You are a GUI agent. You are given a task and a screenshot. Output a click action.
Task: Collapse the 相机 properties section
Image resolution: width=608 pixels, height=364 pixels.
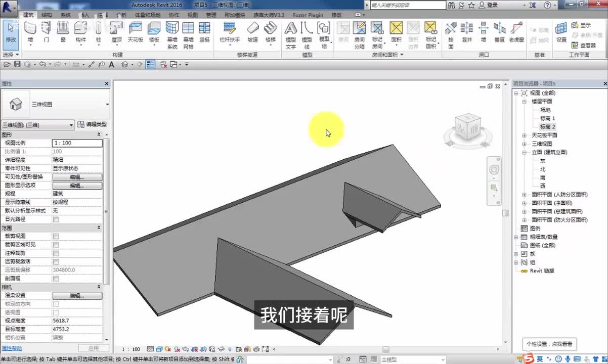[99, 287]
